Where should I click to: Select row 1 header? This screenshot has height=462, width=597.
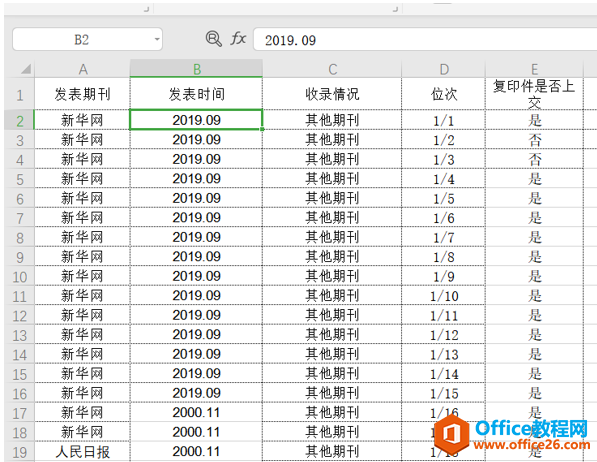pyautogui.click(x=19, y=94)
